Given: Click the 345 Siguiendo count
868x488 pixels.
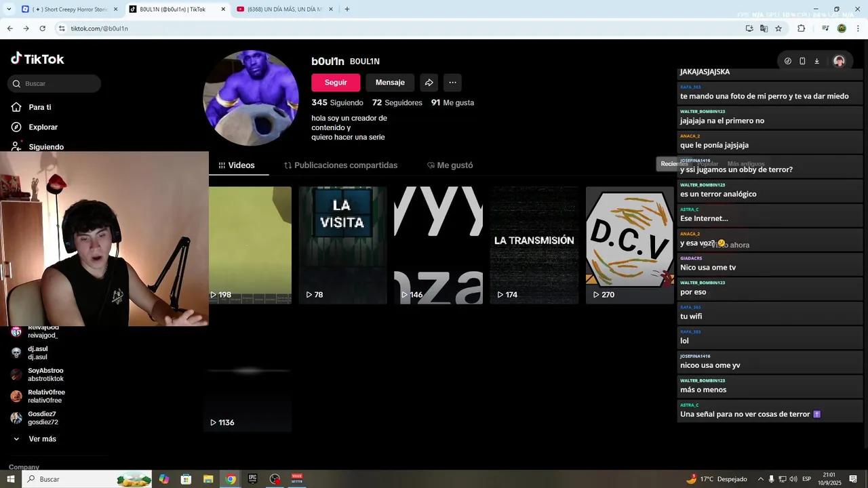Looking at the screenshot, I should click(x=337, y=103).
